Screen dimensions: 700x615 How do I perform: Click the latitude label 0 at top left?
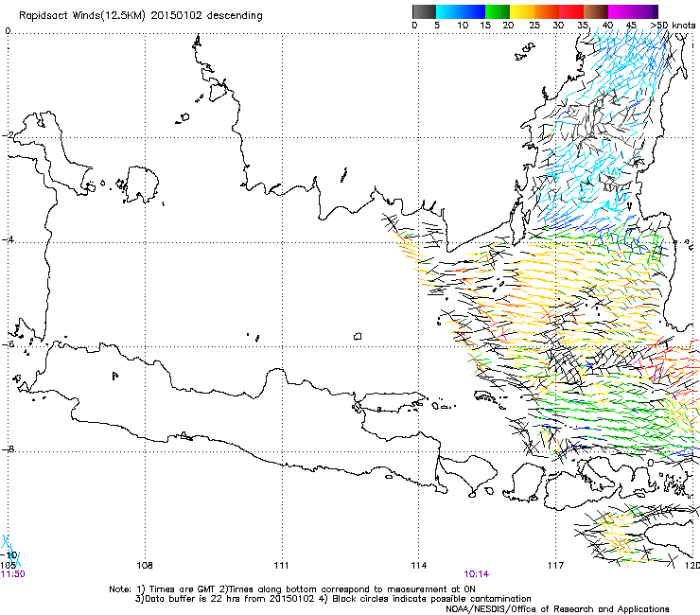coord(8,31)
